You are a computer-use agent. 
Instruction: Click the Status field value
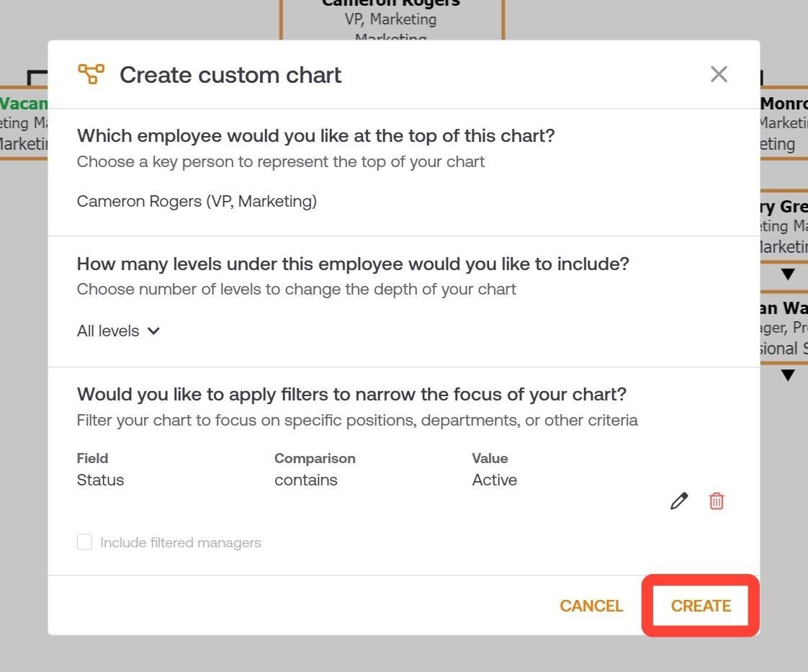(x=101, y=480)
